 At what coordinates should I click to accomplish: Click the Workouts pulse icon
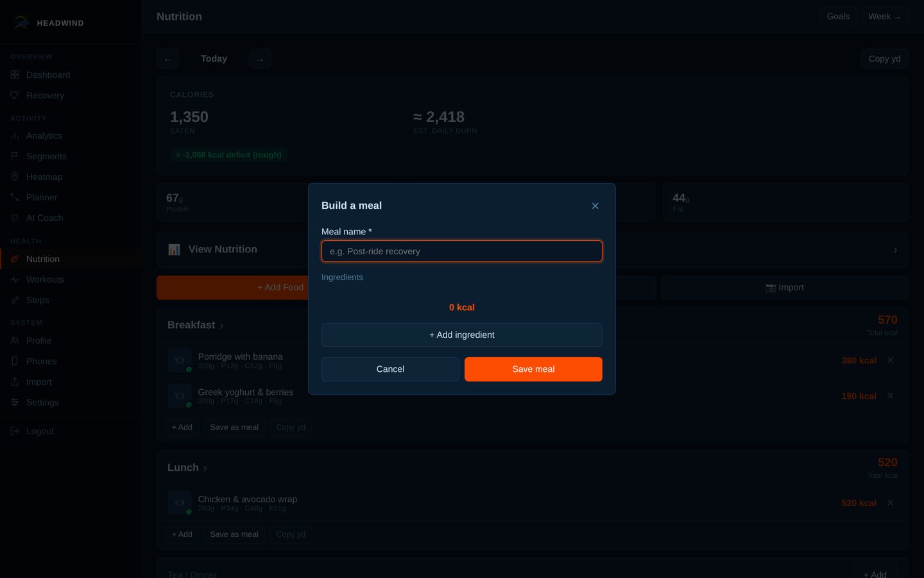click(15, 280)
